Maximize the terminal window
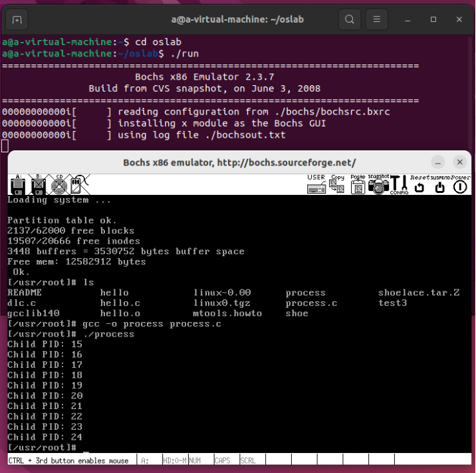This screenshot has height=473, width=476. [433, 19]
